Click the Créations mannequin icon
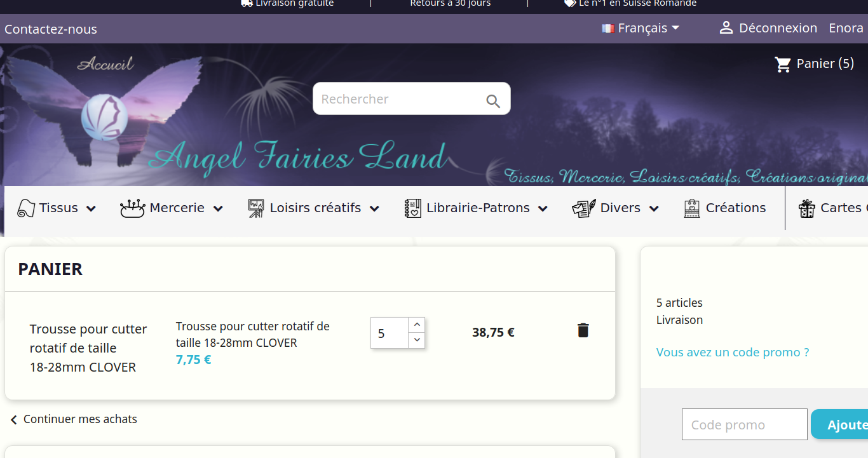The height and width of the screenshot is (458, 868). [x=692, y=208]
